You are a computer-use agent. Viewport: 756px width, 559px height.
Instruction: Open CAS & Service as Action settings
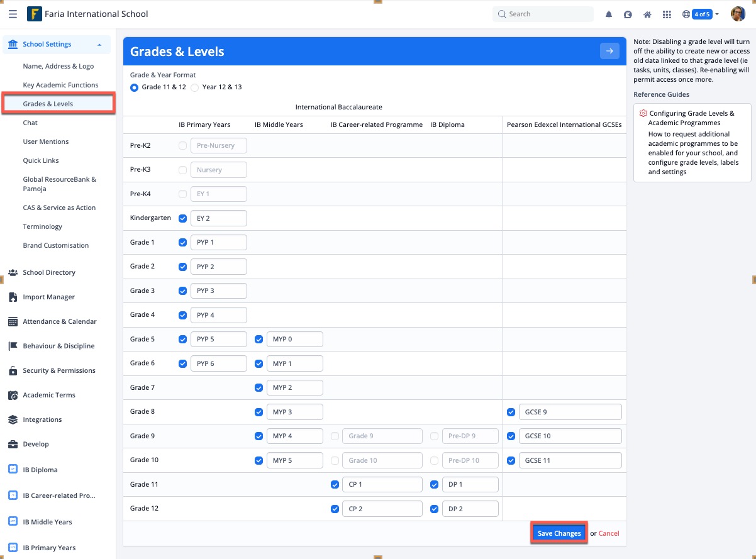(x=59, y=208)
